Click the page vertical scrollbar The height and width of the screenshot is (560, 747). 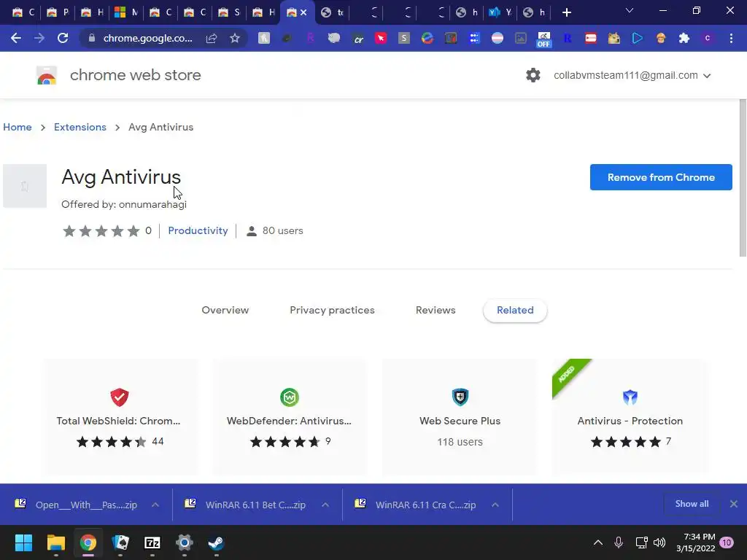[742, 179]
